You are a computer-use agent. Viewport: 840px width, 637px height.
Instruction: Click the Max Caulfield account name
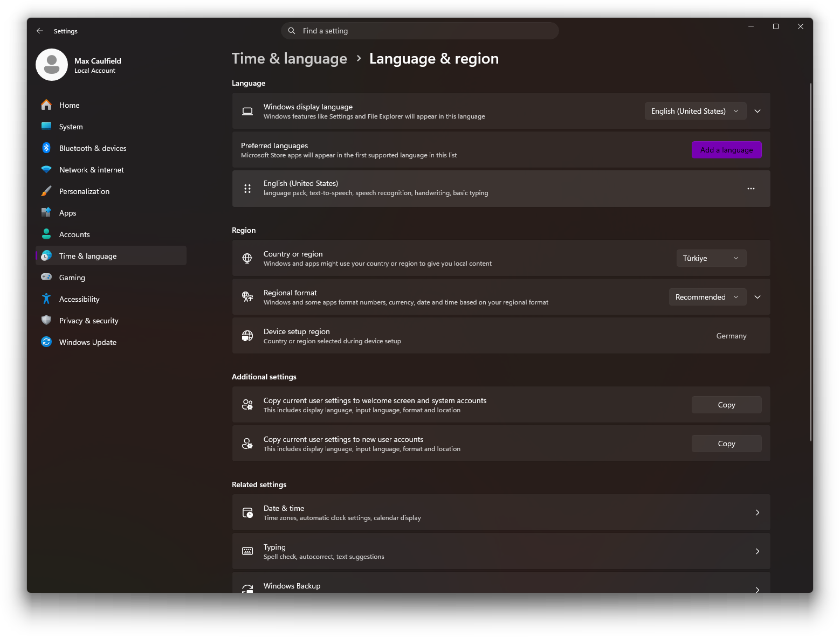click(98, 61)
